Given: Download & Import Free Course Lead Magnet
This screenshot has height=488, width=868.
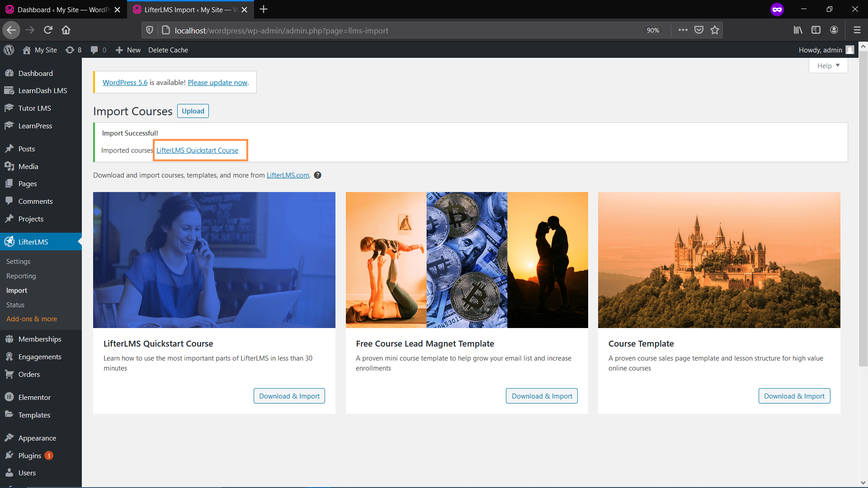Looking at the screenshot, I should [542, 396].
